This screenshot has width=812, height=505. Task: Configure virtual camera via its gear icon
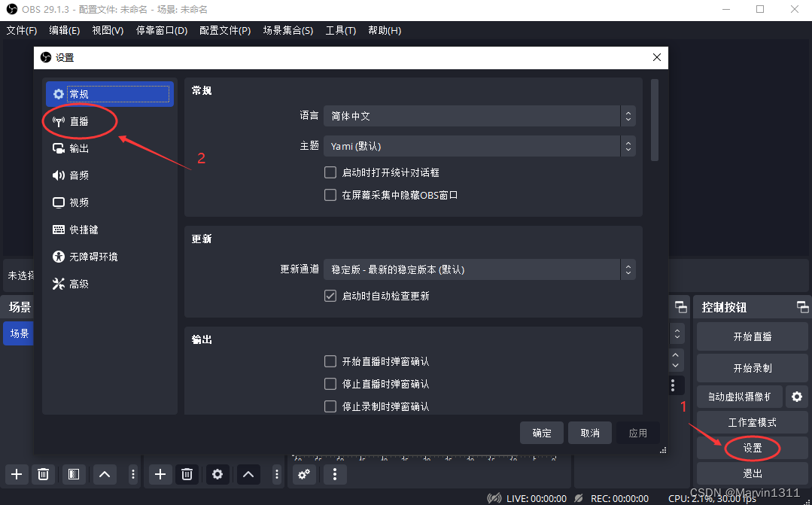pos(797,396)
